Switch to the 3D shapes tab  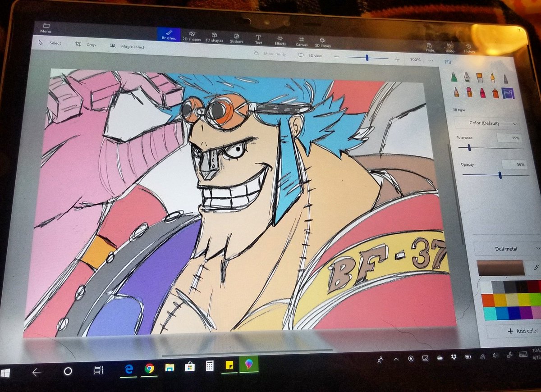214,37
